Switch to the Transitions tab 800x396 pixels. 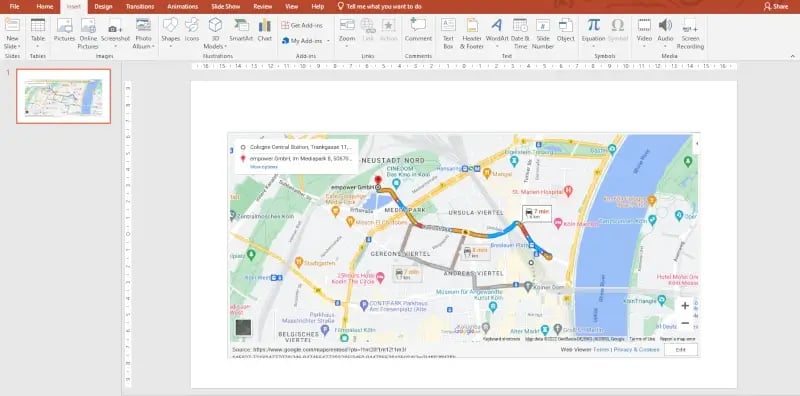(x=140, y=7)
